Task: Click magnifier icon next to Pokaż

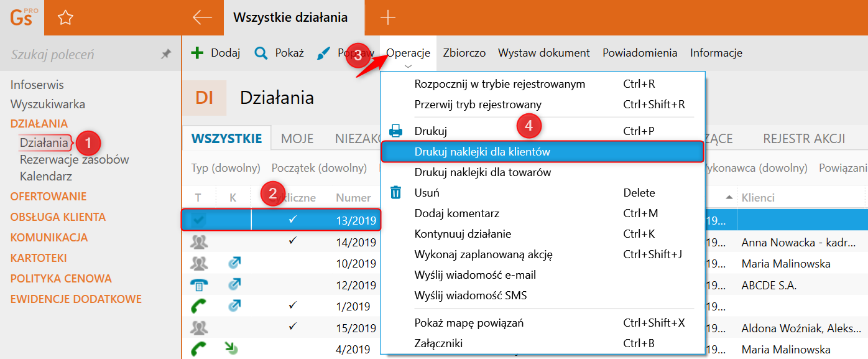Action: pos(261,53)
